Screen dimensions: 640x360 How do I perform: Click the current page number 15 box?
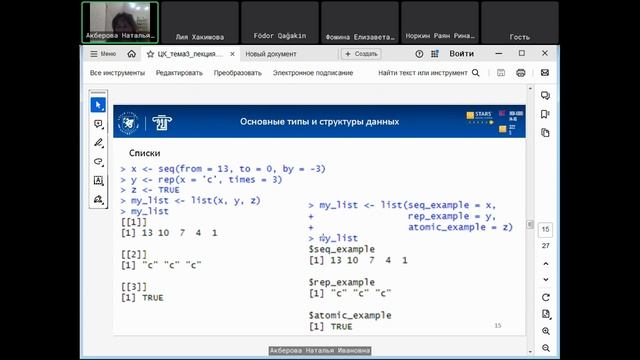click(545, 230)
